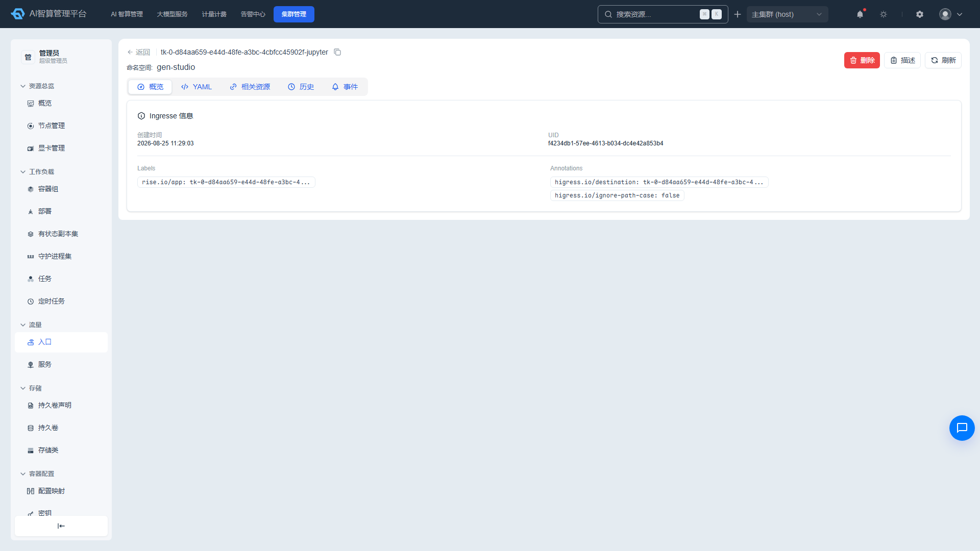Collapse the 工作负载 section
This screenshot has width=980, height=551.
[37, 171]
